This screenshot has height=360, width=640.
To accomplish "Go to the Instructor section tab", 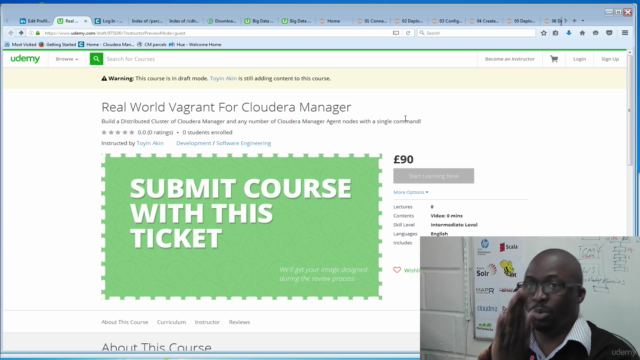I will pos(207,322).
